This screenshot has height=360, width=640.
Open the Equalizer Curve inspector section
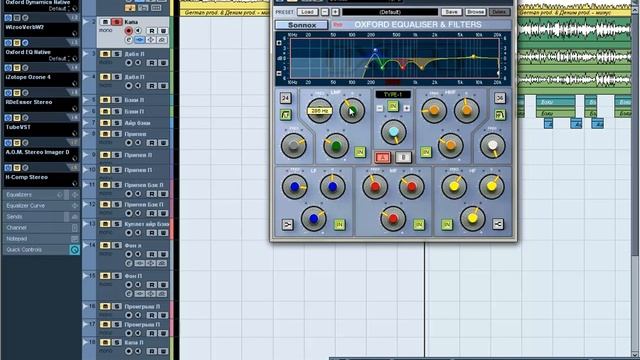point(41,206)
